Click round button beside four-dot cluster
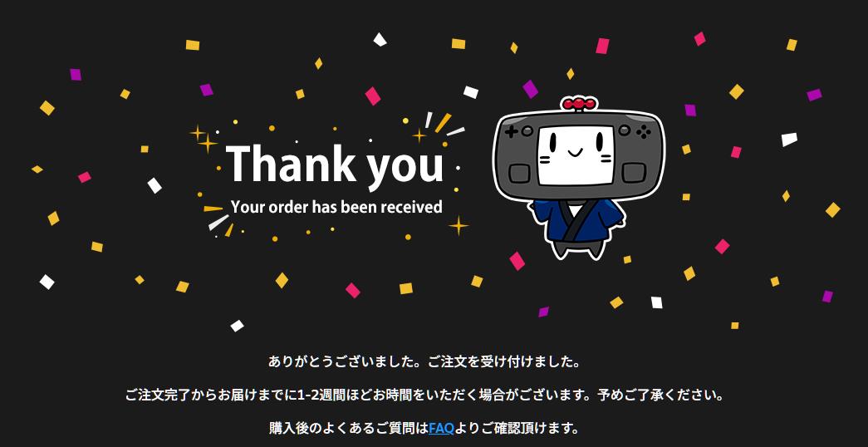Screen dimensions: 868x447 point(624,130)
